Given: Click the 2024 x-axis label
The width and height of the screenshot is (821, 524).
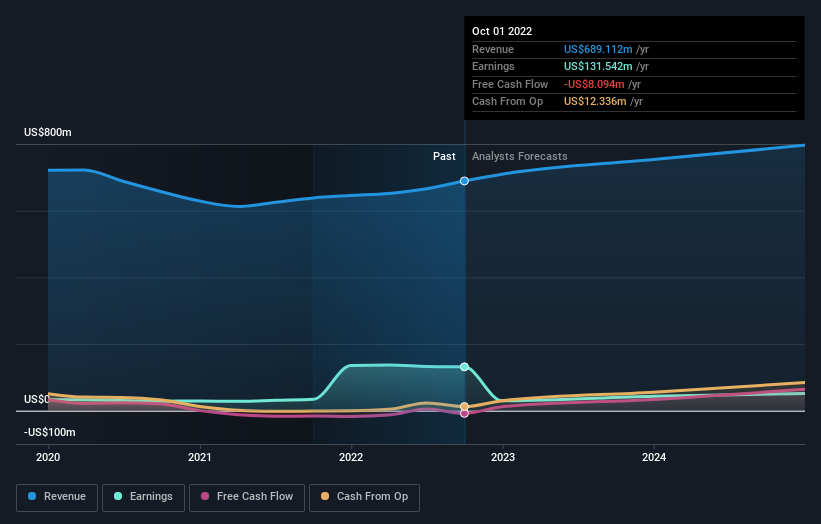Looking at the screenshot, I should (x=654, y=458).
